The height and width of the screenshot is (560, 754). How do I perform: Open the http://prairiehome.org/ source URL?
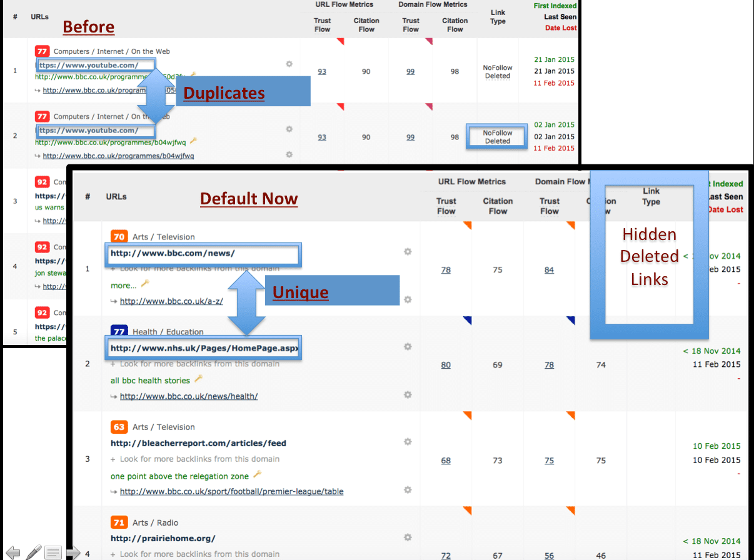click(163, 538)
